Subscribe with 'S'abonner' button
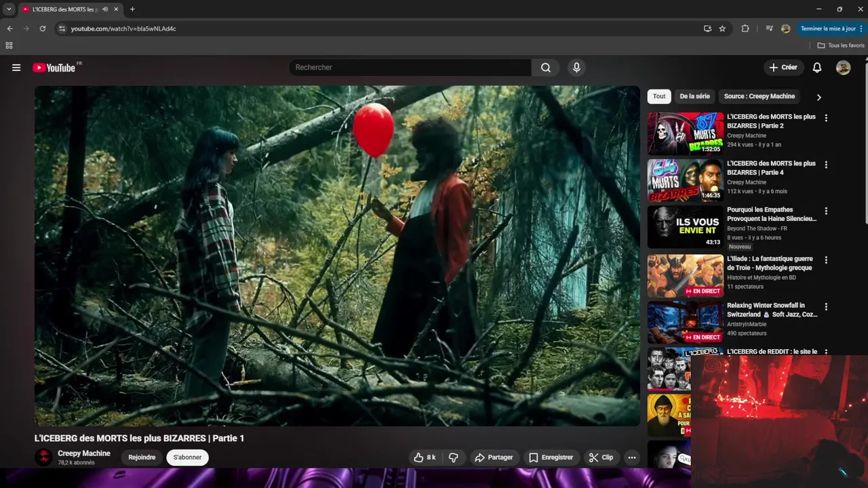This screenshot has width=868, height=488. pyautogui.click(x=187, y=457)
